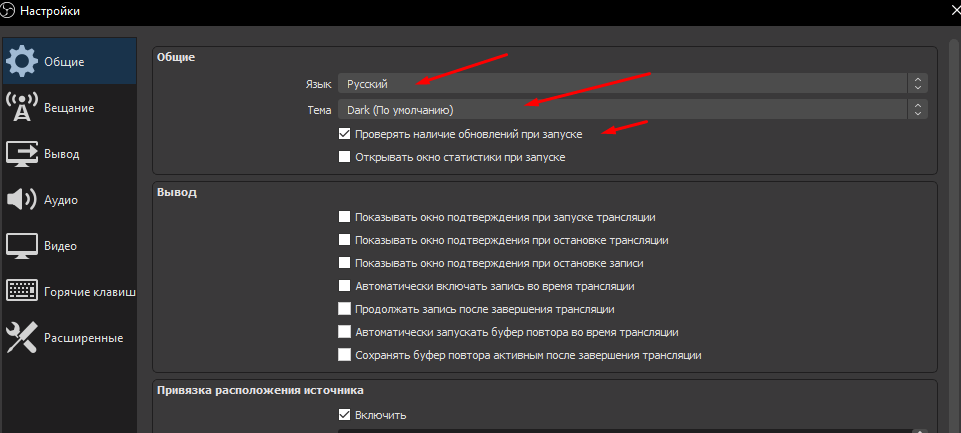Expand the Тема dropdown showing Dark
The height and width of the screenshot is (433, 961).
pos(632,109)
